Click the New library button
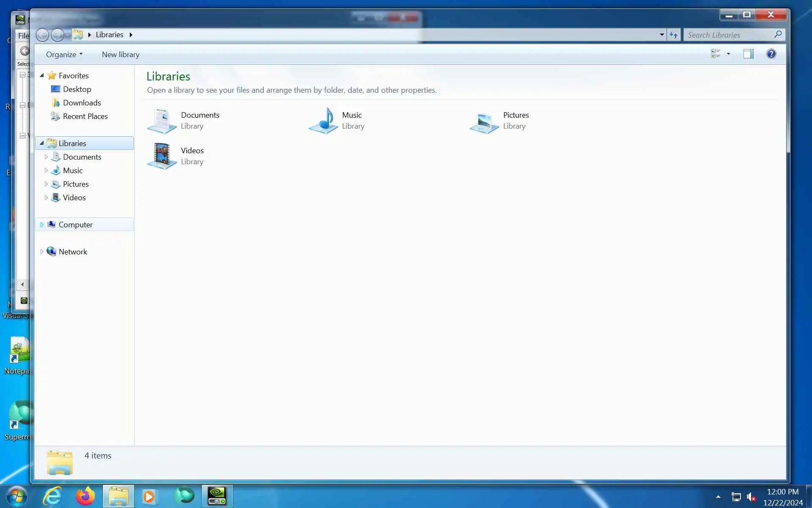The image size is (812, 508). pos(121,54)
